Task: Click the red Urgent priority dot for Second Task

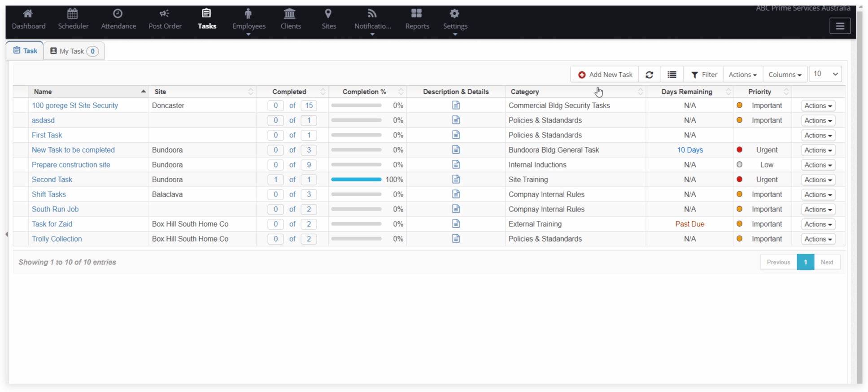Action: 739,179
